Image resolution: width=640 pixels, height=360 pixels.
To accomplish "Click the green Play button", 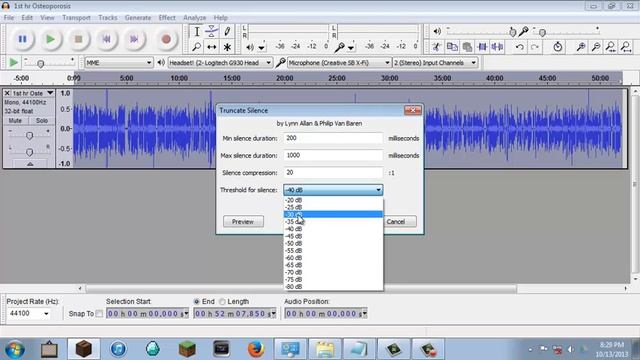I will click(50, 39).
